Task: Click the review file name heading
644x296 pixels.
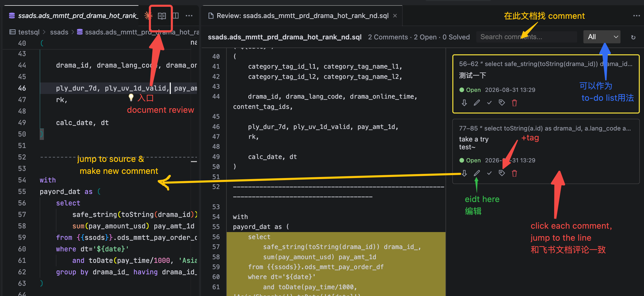Action: pos(285,37)
